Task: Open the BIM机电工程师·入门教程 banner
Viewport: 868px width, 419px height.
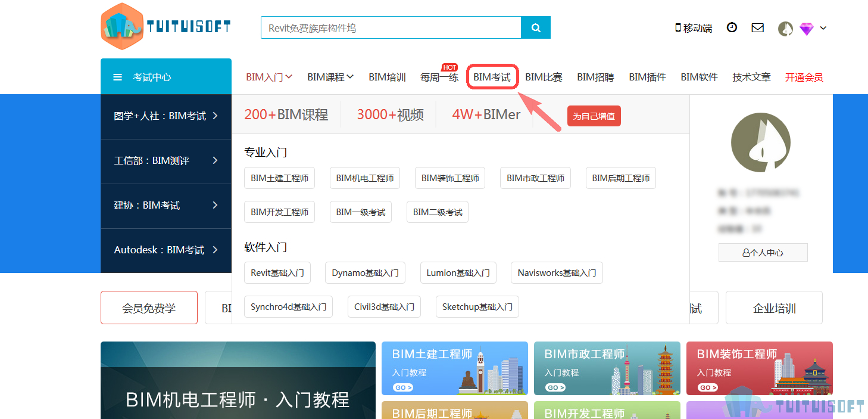Action: point(238,380)
